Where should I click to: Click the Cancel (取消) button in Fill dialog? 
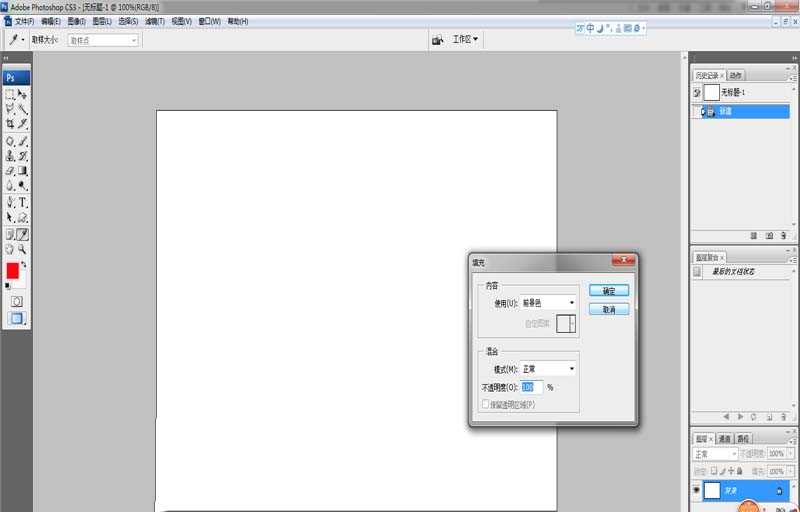click(x=609, y=310)
